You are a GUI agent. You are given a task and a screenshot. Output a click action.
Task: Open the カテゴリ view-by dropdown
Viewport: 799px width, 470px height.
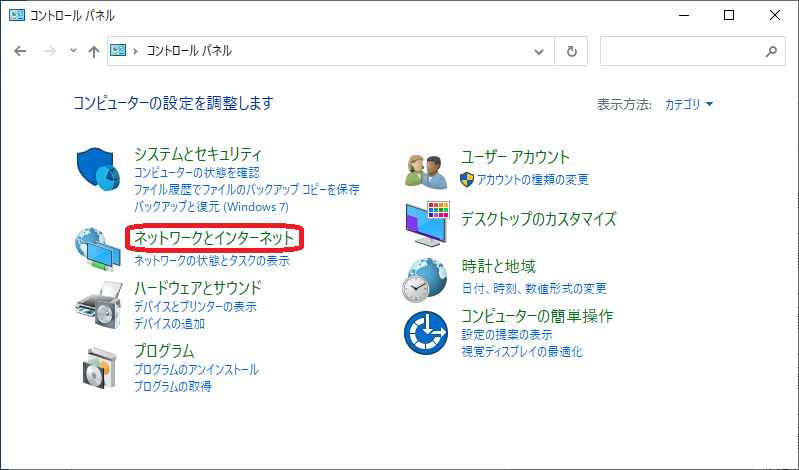(x=689, y=104)
